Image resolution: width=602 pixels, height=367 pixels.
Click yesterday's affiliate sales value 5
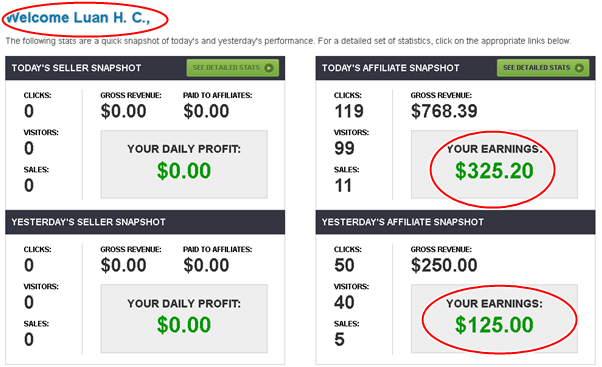[339, 339]
